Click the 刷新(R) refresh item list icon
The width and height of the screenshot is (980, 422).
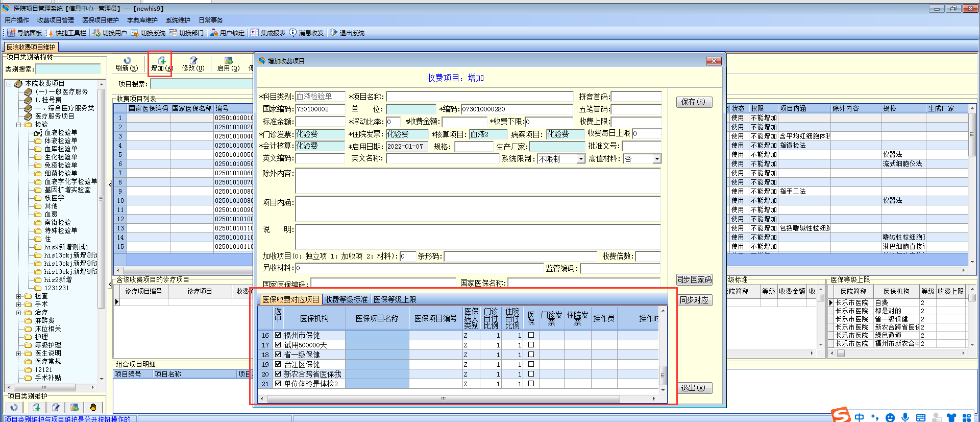127,60
